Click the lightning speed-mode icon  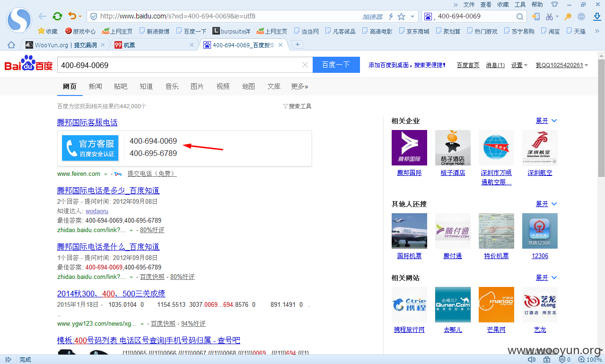(x=391, y=17)
